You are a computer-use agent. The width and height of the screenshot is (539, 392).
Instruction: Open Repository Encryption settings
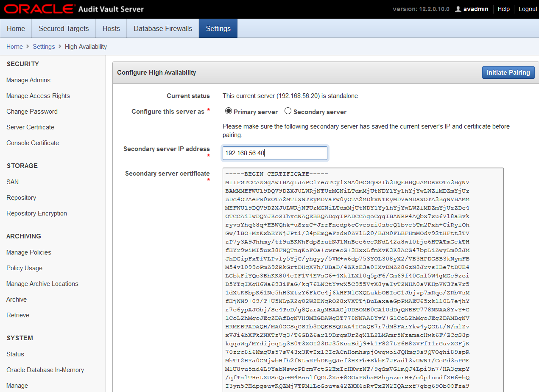click(36, 213)
